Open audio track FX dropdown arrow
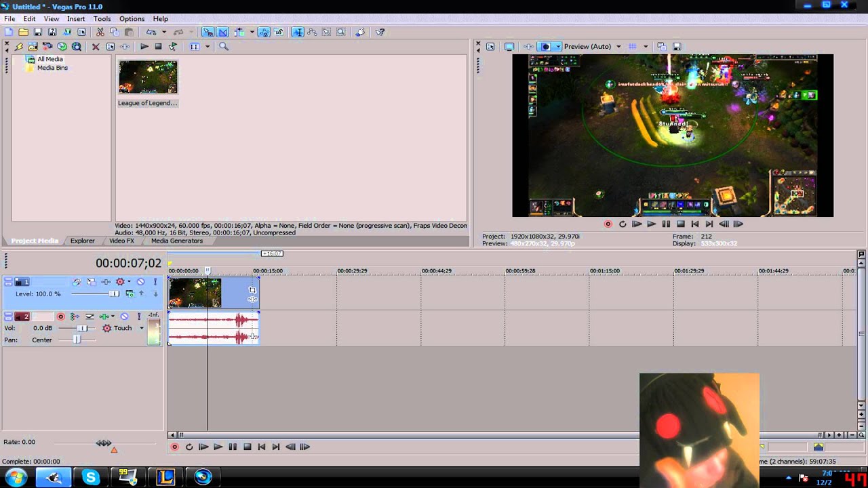868x488 pixels. click(x=112, y=317)
